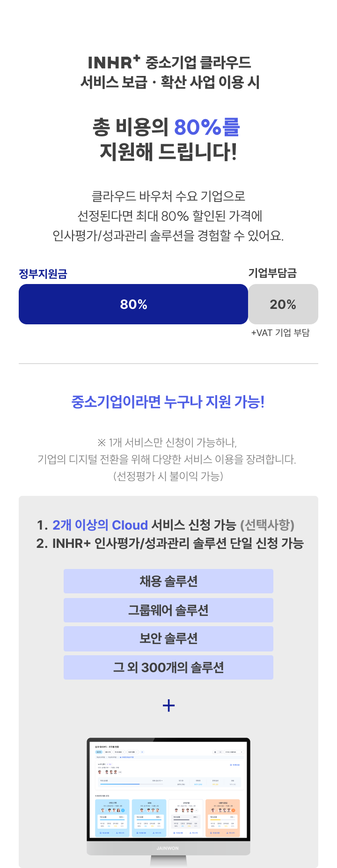This screenshot has width=337, height=868.
Task: Click first avatar in the dashboard team row
Action: click(100, 772)
